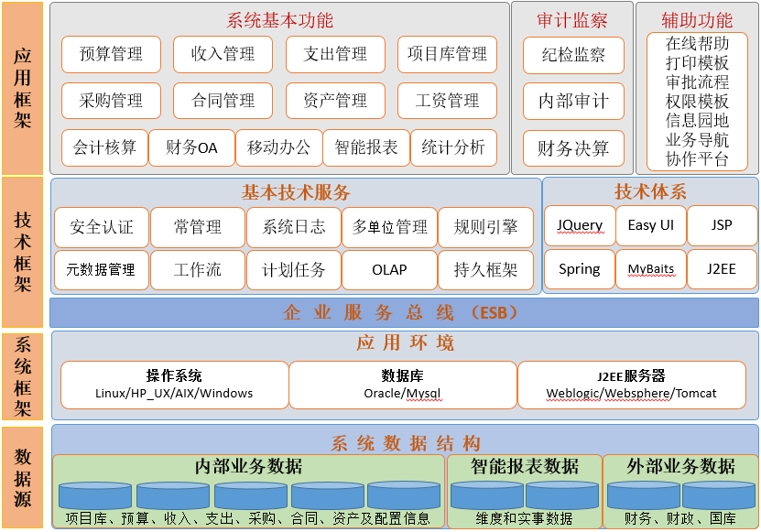Click the 财务、财政、国库 caption

680,519
